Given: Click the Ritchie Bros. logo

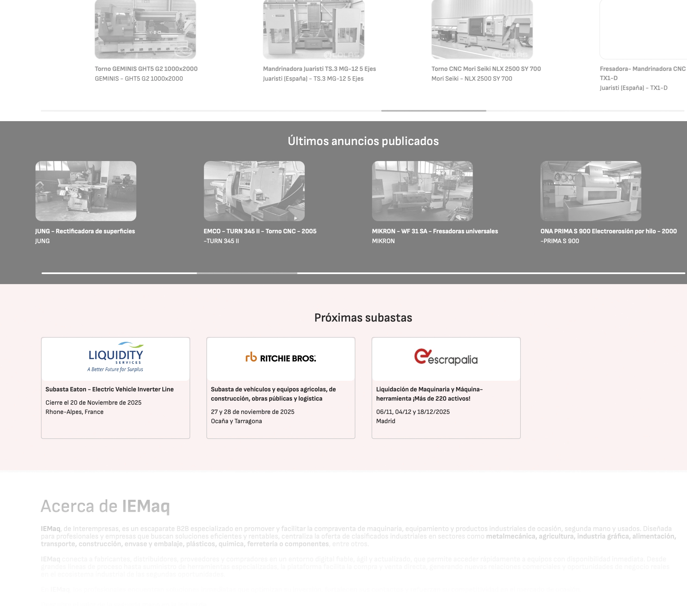Looking at the screenshot, I should pyautogui.click(x=281, y=358).
